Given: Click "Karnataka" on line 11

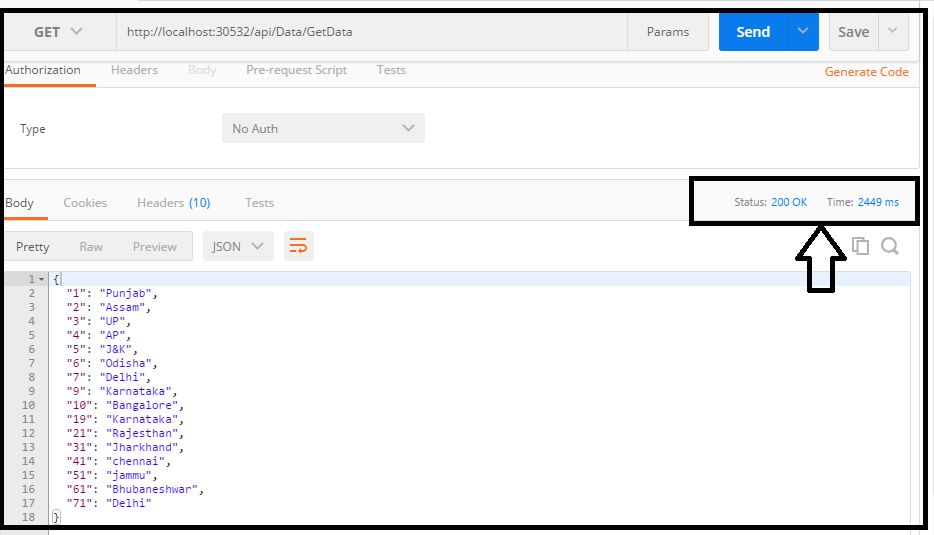Looking at the screenshot, I should (x=142, y=419).
